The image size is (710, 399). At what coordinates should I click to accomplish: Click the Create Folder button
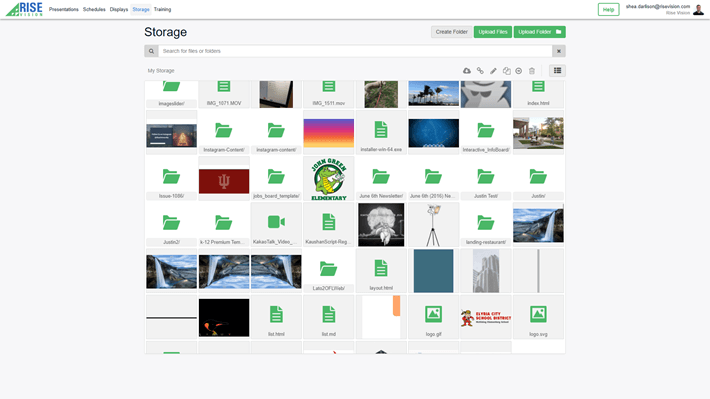coord(451,32)
